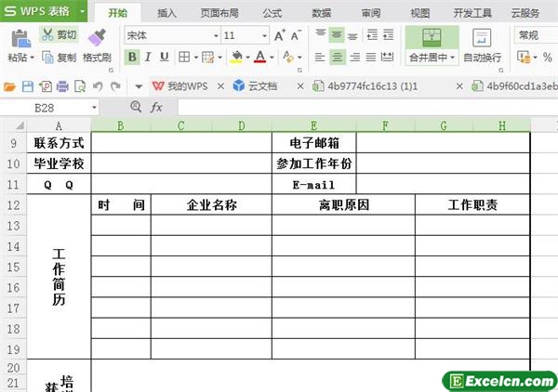The height and width of the screenshot is (392, 558).
Task: Open the Borders dropdown arrow
Action: 195,58
